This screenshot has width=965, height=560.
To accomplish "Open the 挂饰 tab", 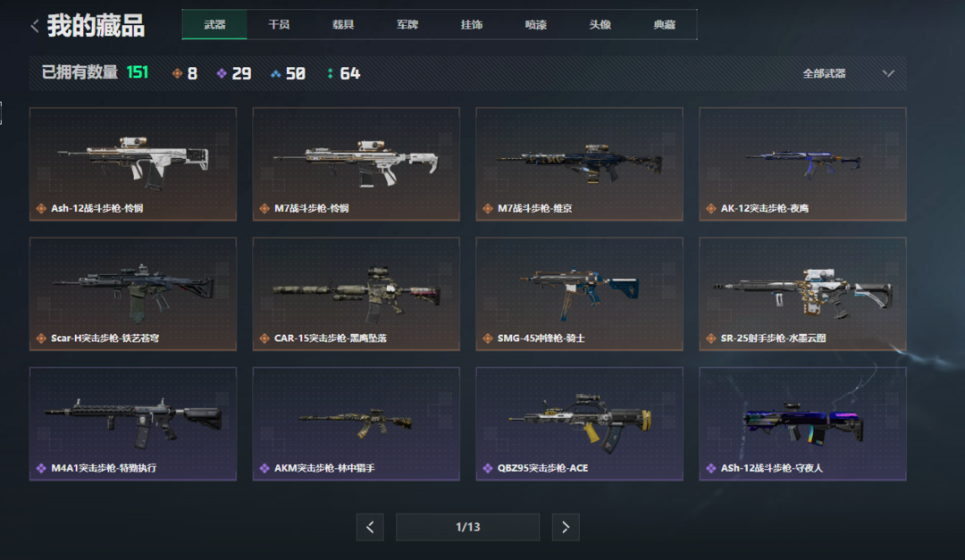I will 472,25.
